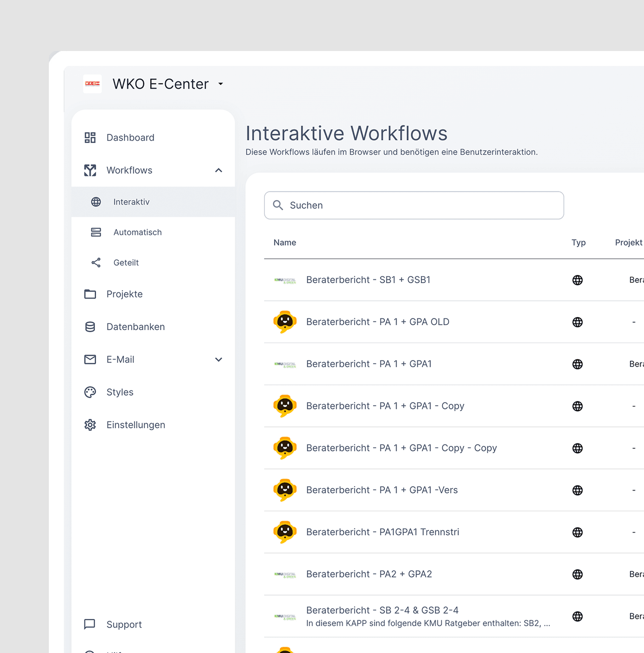The width and height of the screenshot is (644, 653).
Task: Click globe icon of SB 2-4 & GSB 2-4 row
Action: (x=577, y=617)
